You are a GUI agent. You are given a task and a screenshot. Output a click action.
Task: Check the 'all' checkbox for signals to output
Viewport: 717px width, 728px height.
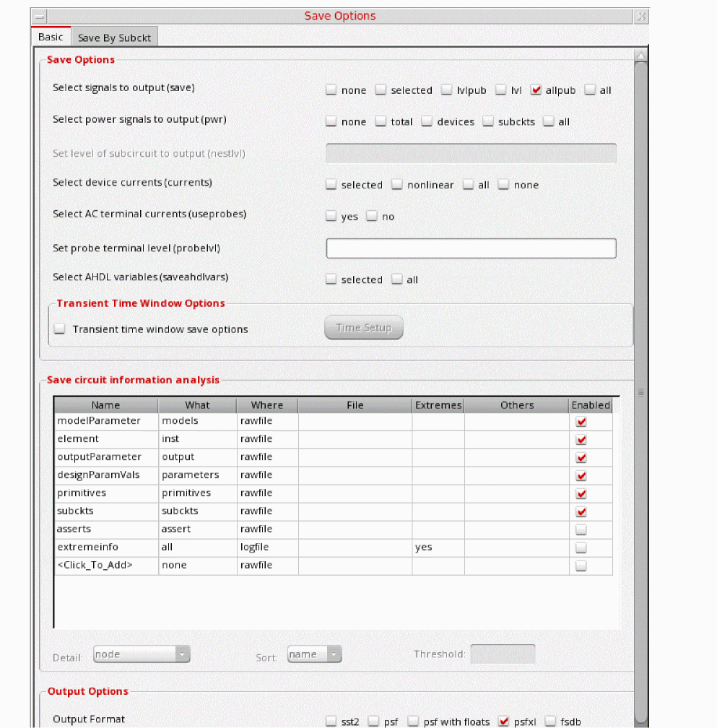pyautogui.click(x=590, y=90)
